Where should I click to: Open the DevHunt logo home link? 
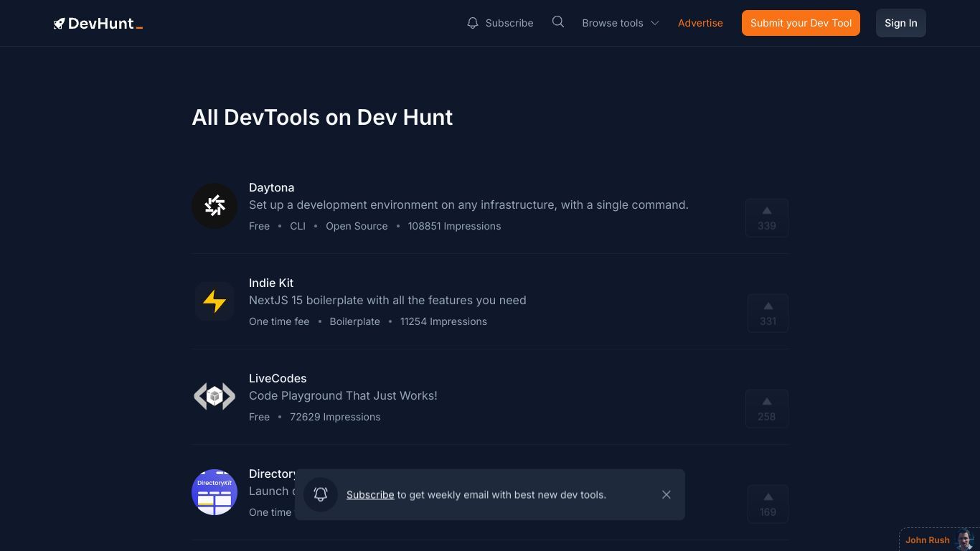(x=98, y=24)
